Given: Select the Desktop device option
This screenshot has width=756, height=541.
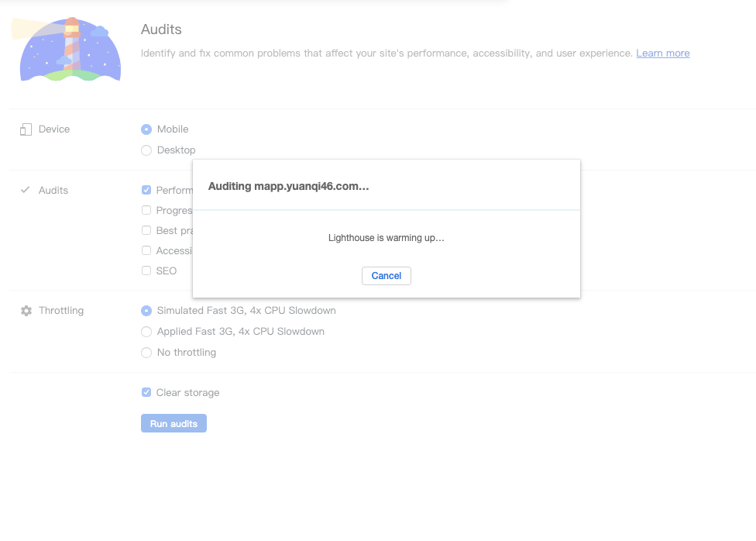Looking at the screenshot, I should pos(146,150).
